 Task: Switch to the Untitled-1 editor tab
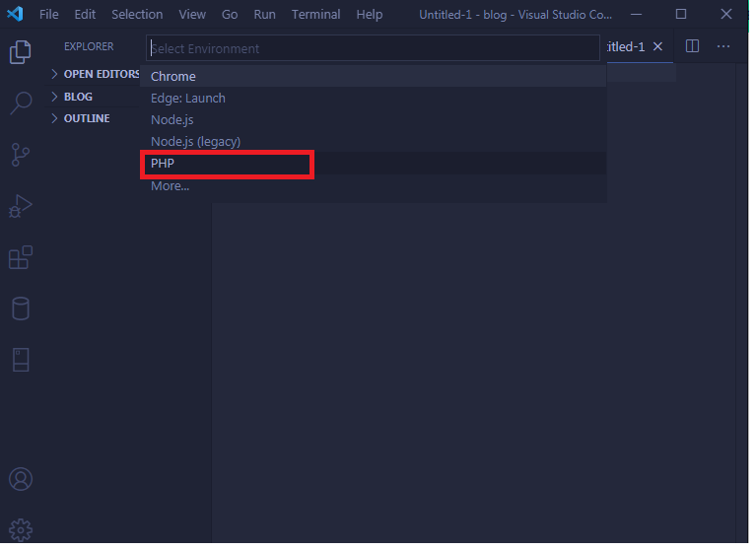(625, 46)
